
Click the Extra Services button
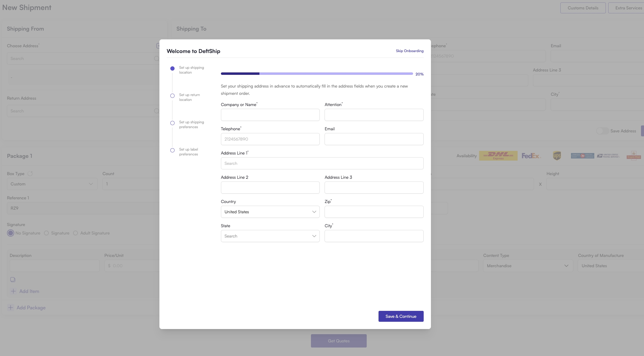click(x=626, y=8)
